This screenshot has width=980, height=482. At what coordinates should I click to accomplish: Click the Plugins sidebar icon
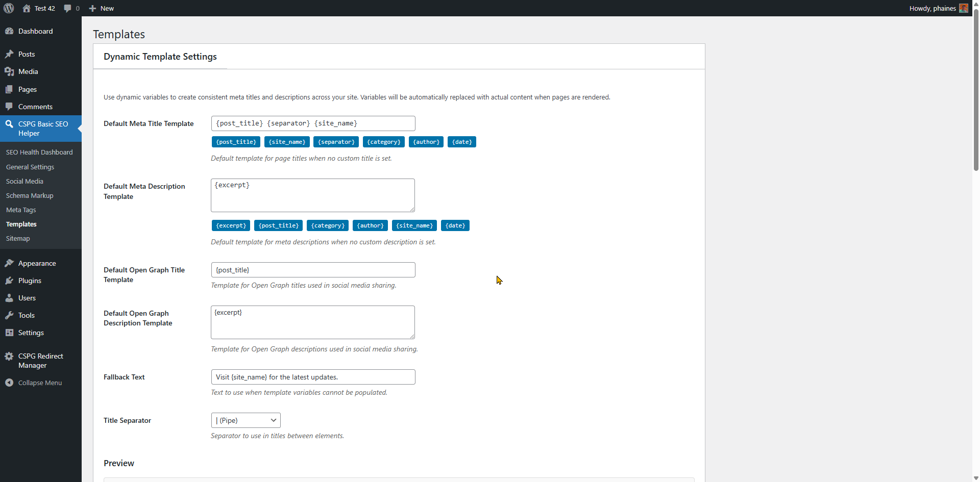pyautogui.click(x=9, y=281)
